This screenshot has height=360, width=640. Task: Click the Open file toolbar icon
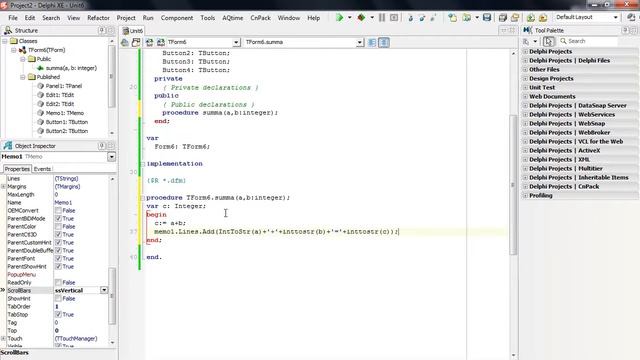point(467,18)
